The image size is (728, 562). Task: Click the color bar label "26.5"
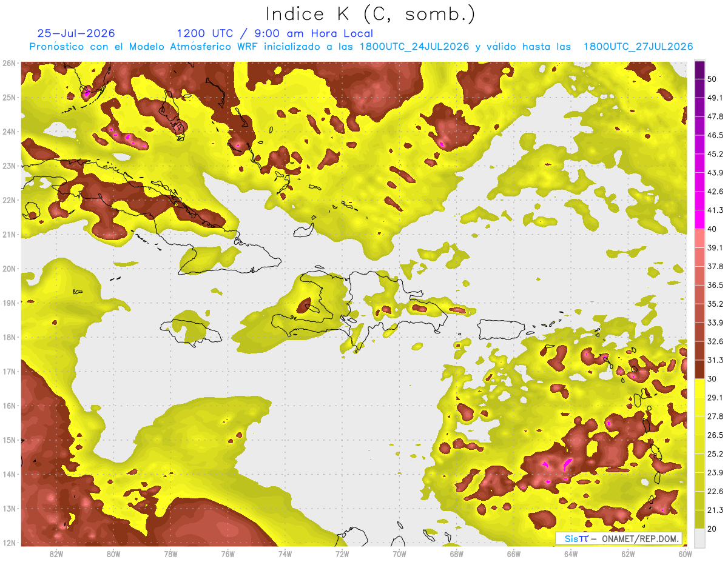pyautogui.click(x=715, y=435)
